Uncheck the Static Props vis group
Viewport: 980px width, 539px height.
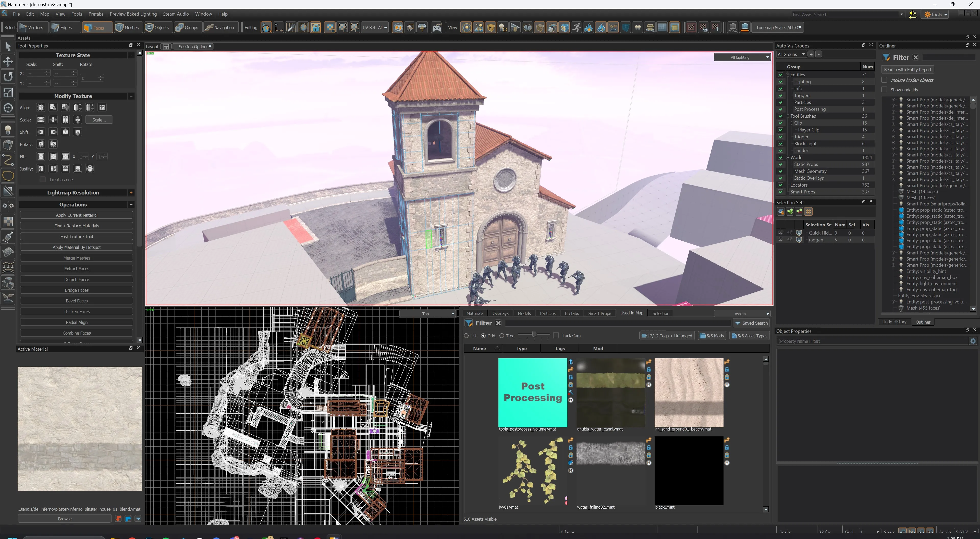pyautogui.click(x=780, y=164)
